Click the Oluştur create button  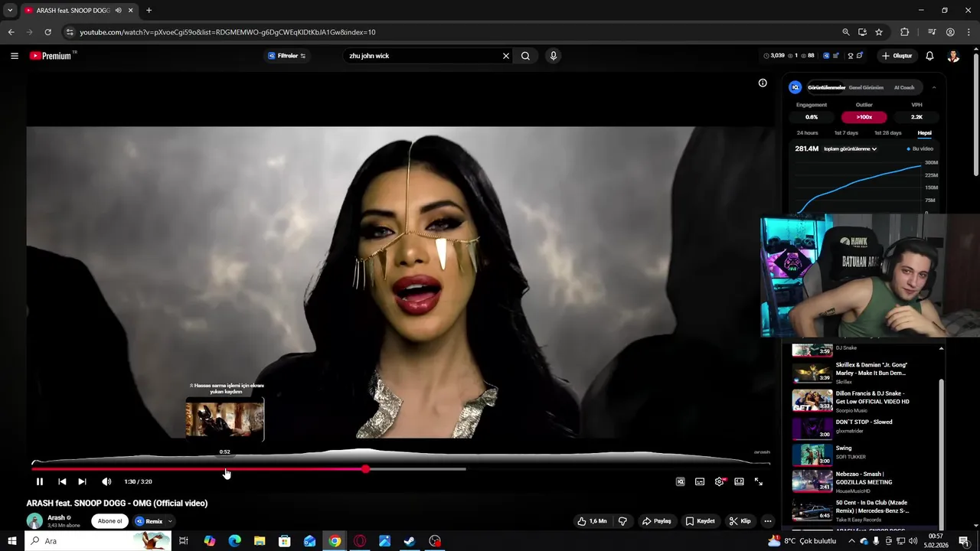tap(897, 56)
